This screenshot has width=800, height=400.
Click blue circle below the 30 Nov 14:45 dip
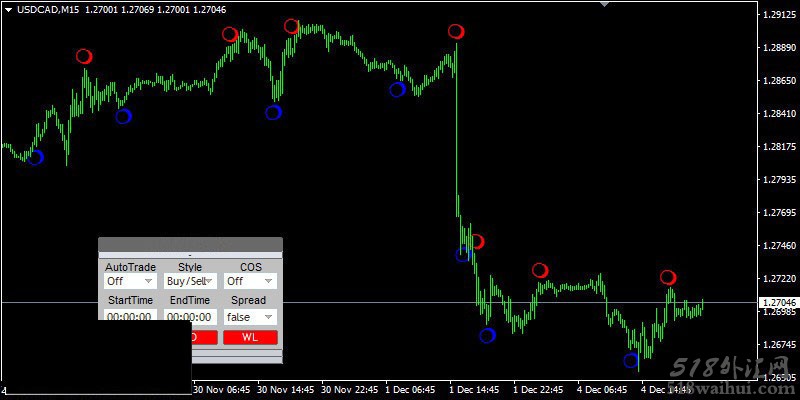click(x=273, y=112)
